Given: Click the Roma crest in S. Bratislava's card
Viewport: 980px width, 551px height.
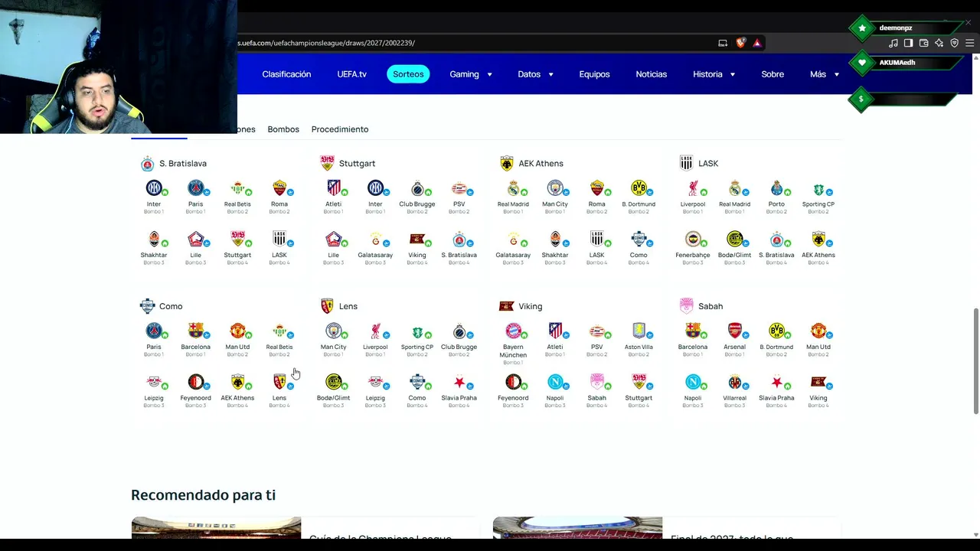Looking at the screenshot, I should [x=279, y=188].
